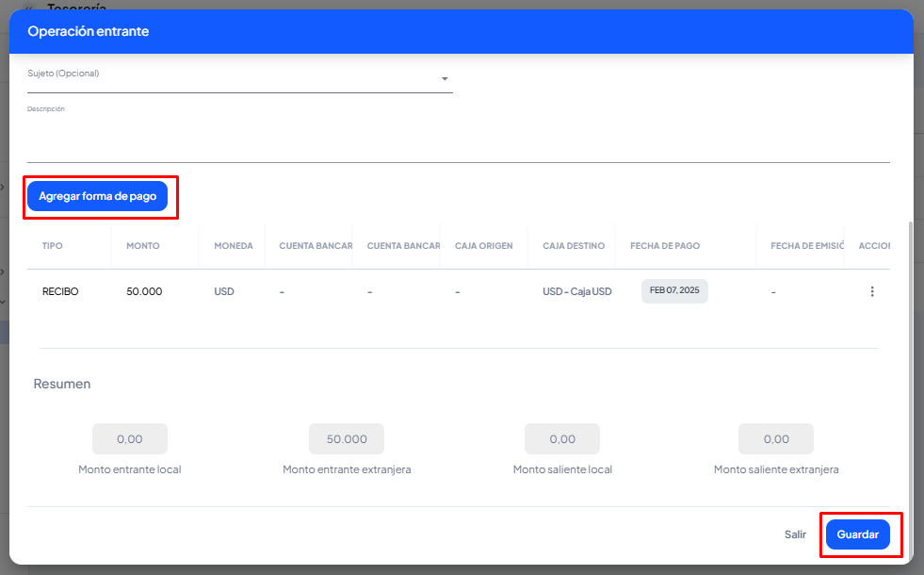Image resolution: width=924 pixels, height=575 pixels.
Task: Click the FEB 07, 2025 date chip
Action: (x=674, y=291)
